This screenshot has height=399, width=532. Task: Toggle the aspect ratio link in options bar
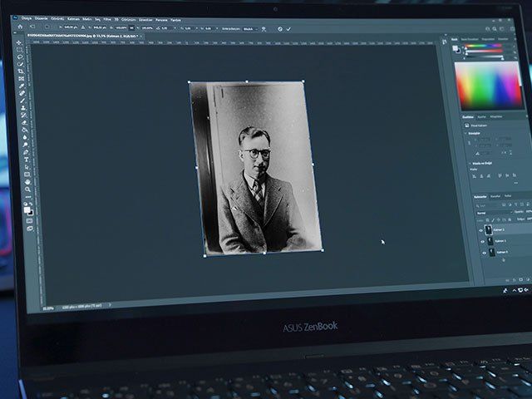coord(131,27)
